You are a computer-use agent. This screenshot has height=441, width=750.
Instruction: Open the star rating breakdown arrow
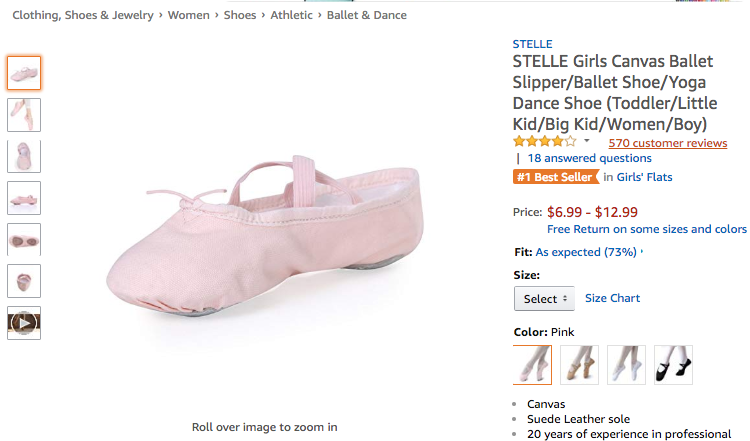(x=587, y=141)
